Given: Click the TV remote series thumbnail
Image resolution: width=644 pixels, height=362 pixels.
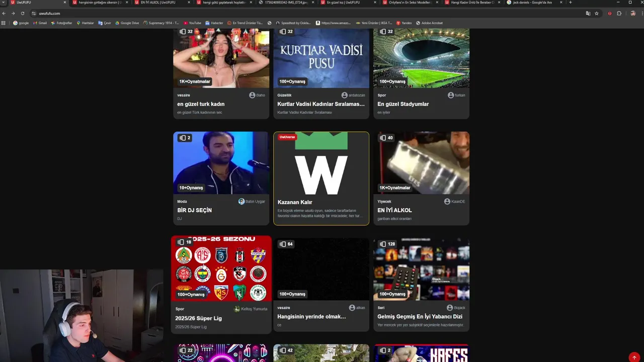Looking at the screenshot, I should point(421,269).
